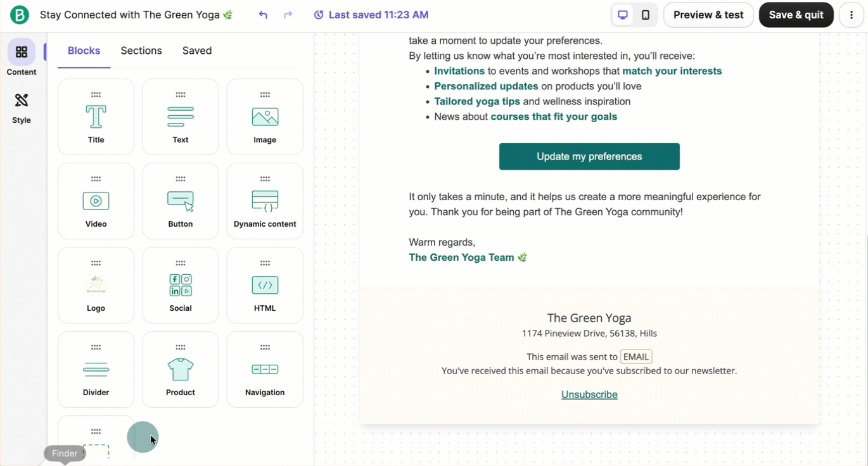Select the Title block
Screen dimensions: 868x466
96,116
